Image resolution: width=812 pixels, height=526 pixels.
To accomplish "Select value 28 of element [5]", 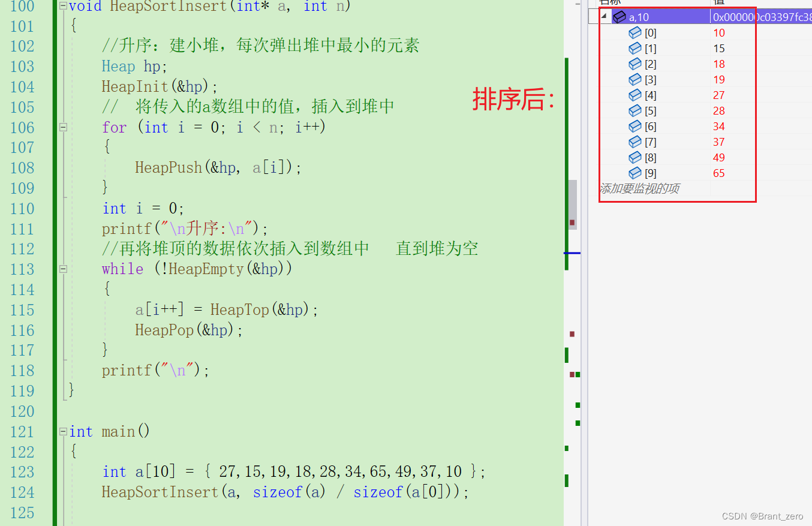I will pos(719,111).
